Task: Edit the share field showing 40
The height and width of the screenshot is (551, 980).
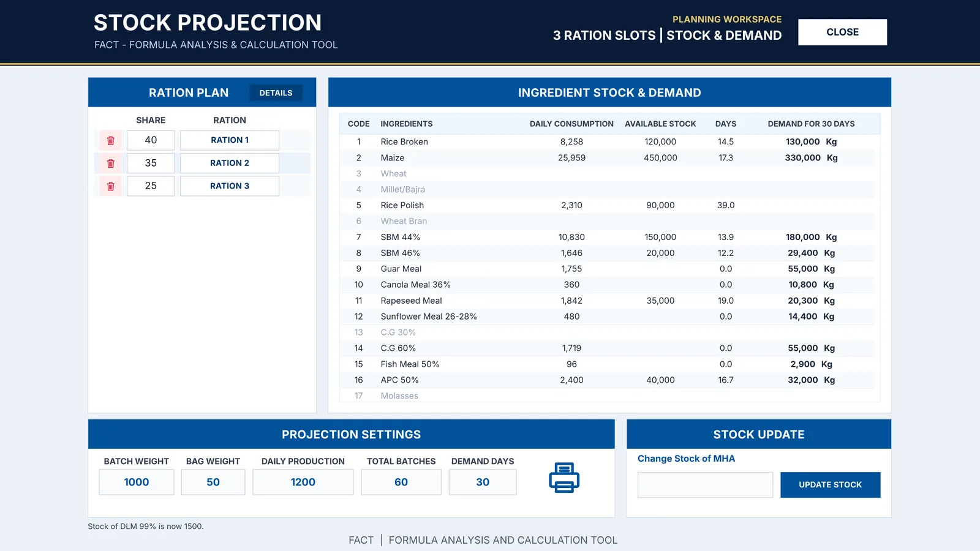Action: coord(151,140)
